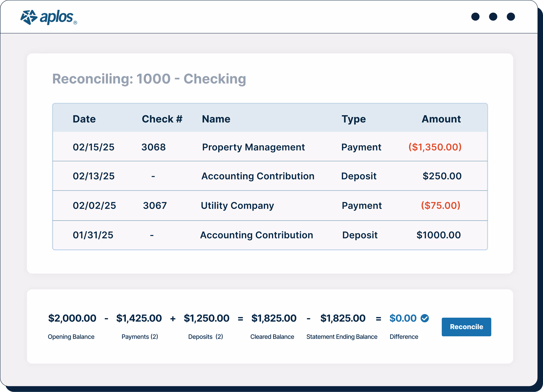Image resolution: width=543 pixels, height=392 pixels.
Task: Click the Date column header
Action: [84, 119]
